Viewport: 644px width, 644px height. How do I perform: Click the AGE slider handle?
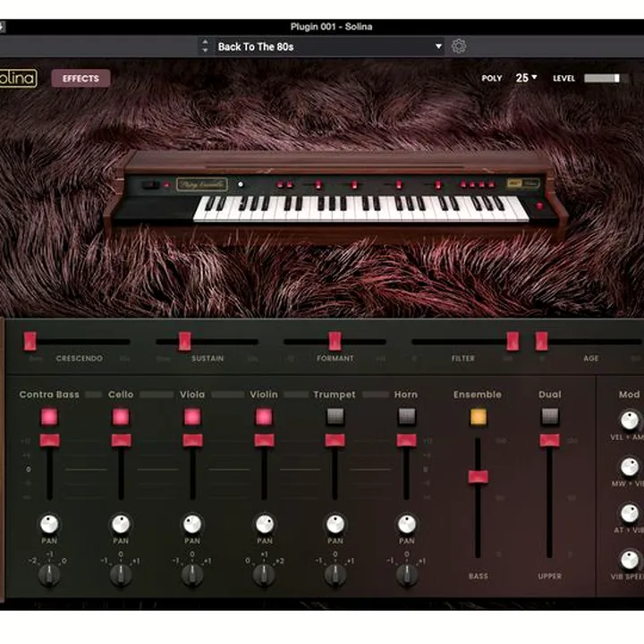pos(541,342)
